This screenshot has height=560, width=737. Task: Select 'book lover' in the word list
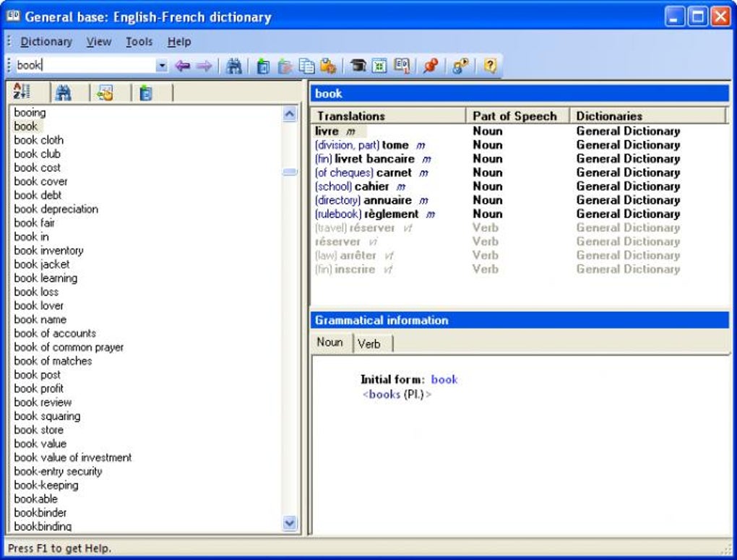tap(38, 306)
